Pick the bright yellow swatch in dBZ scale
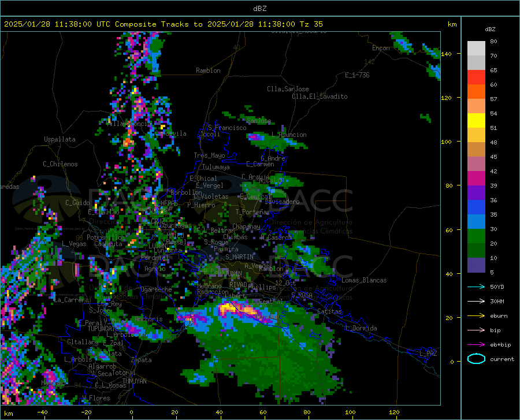 point(476,121)
